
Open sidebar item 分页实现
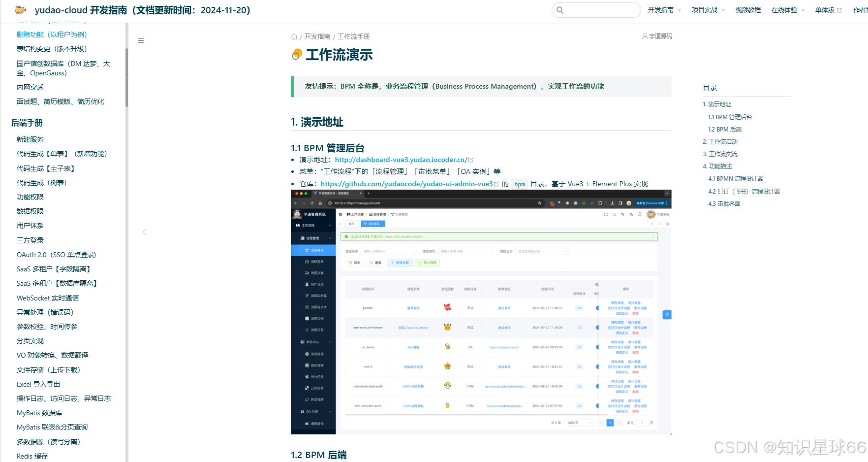tap(30, 341)
